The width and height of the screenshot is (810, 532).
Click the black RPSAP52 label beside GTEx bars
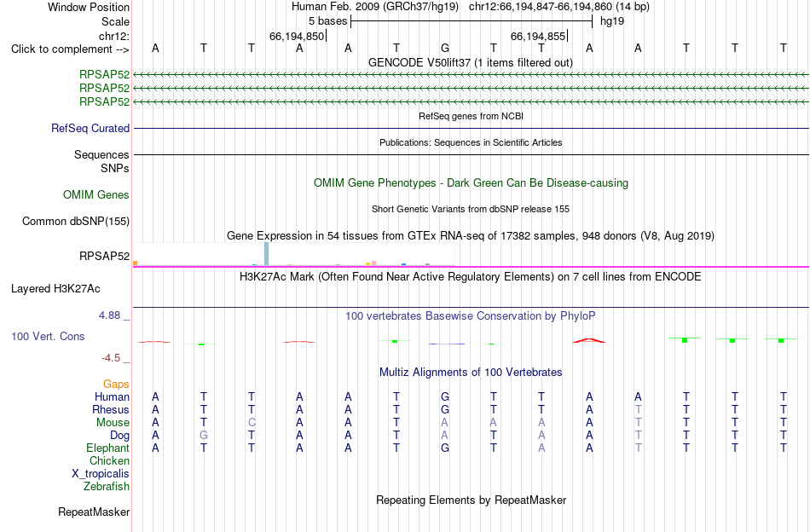pos(104,256)
